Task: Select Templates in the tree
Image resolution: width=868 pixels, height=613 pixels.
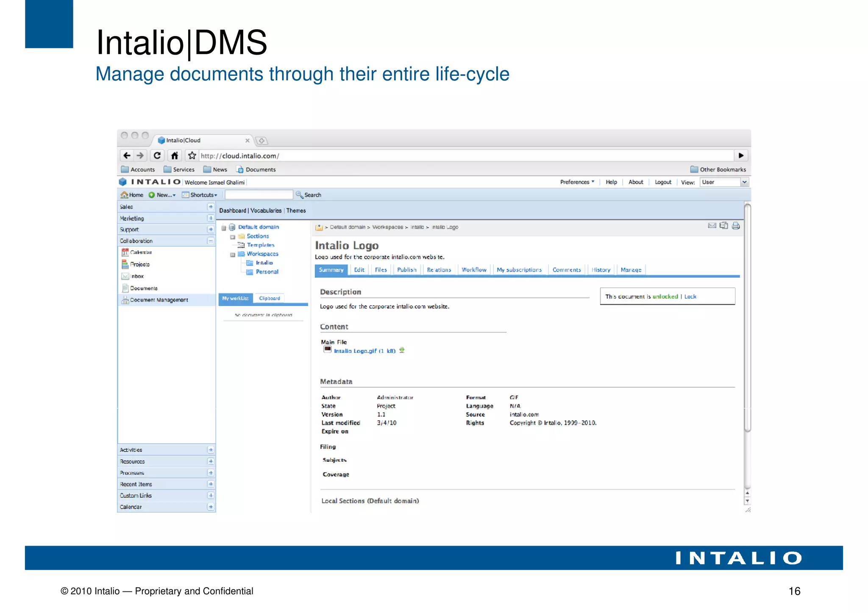Action: coord(260,245)
